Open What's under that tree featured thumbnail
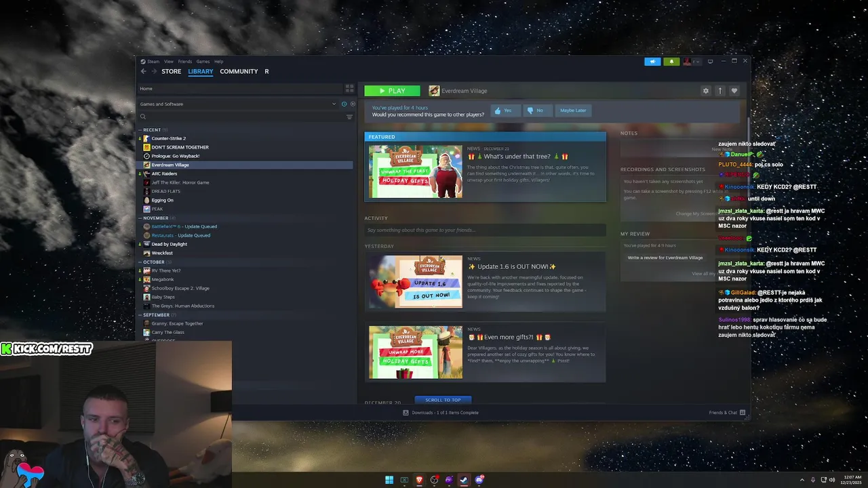Image resolution: width=868 pixels, height=488 pixels. [x=416, y=171]
